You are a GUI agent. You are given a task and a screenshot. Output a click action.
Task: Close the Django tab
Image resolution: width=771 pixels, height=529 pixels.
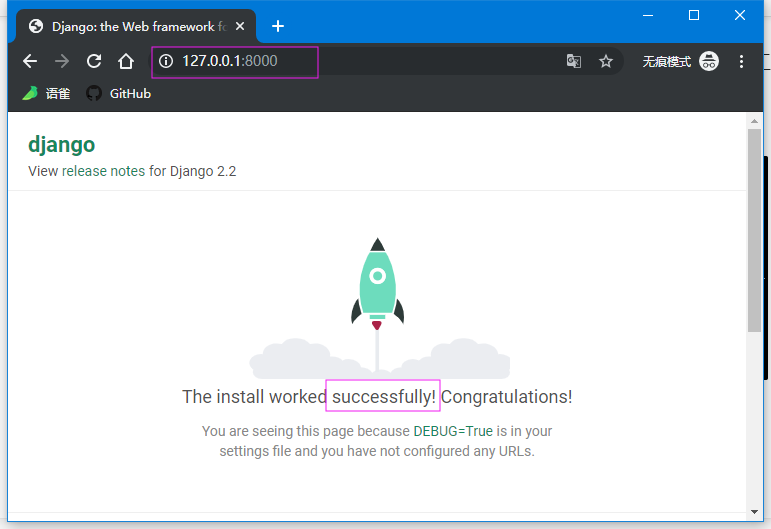pyautogui.click(x=240, y=26)
